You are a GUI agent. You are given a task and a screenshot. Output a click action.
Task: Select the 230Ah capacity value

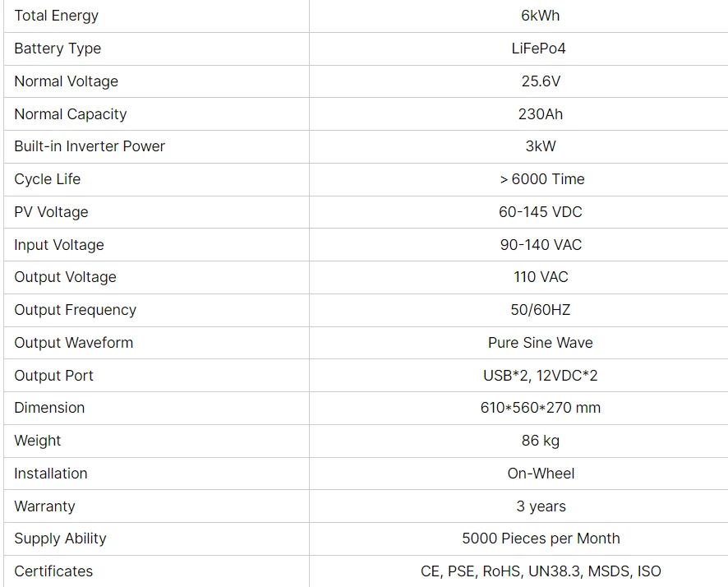pos(541,113)
